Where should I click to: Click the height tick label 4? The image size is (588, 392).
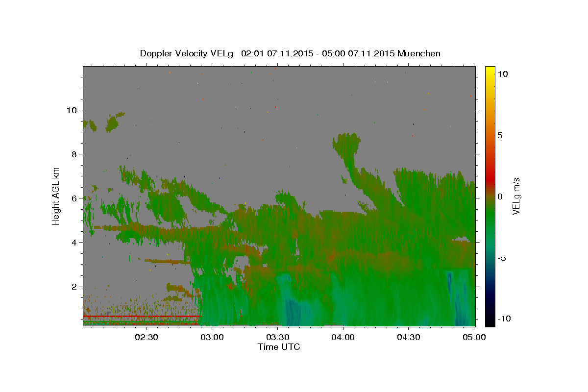(x=73, y=242)
